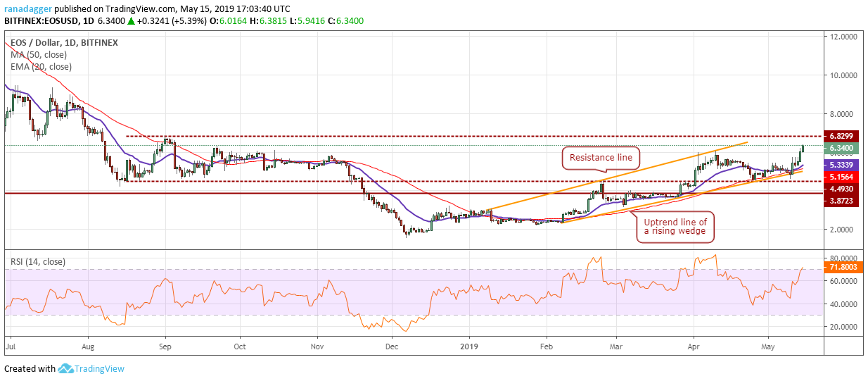
Task: Click the 'MA (50, close)' indicator label
Action: coord(39,54)
